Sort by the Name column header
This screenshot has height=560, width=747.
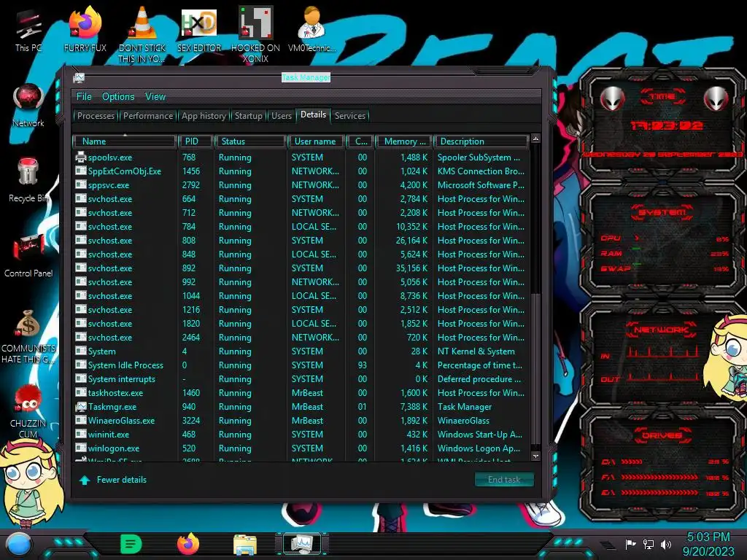pos(124,141)
